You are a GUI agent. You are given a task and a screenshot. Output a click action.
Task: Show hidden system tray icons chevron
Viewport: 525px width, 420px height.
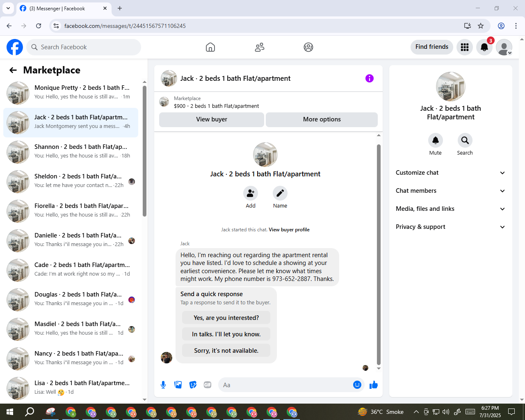(x=416, y=412)
